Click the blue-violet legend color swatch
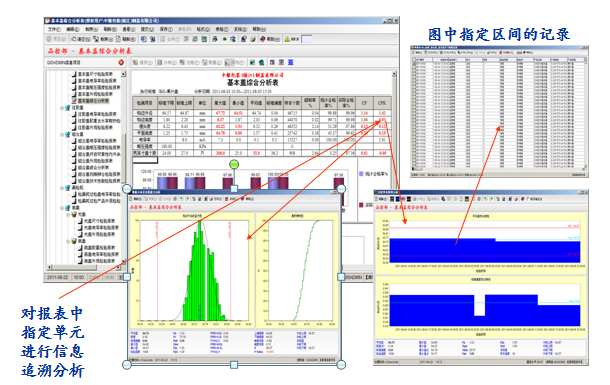Screen dimensions: 610x385 [361, 174]
